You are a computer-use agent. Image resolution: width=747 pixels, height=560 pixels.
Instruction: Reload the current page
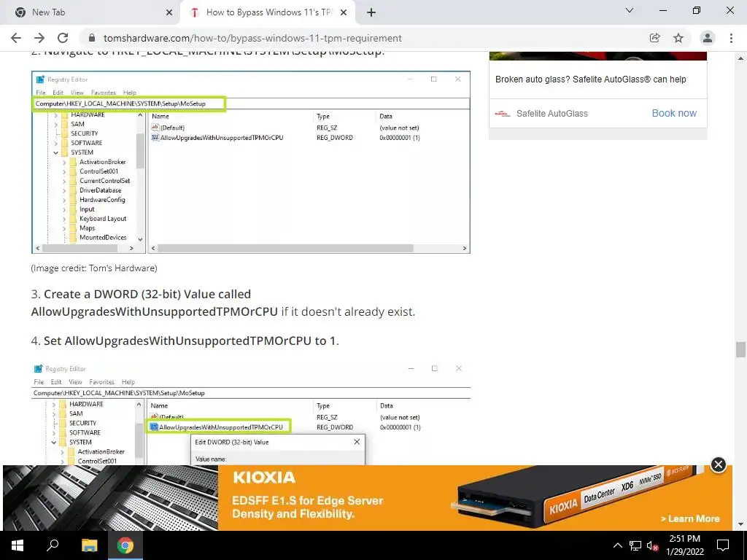click(63, 38)
